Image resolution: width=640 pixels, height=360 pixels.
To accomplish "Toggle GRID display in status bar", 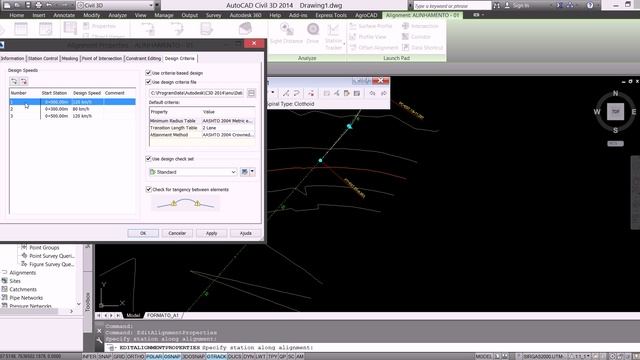I will [119, 356].
